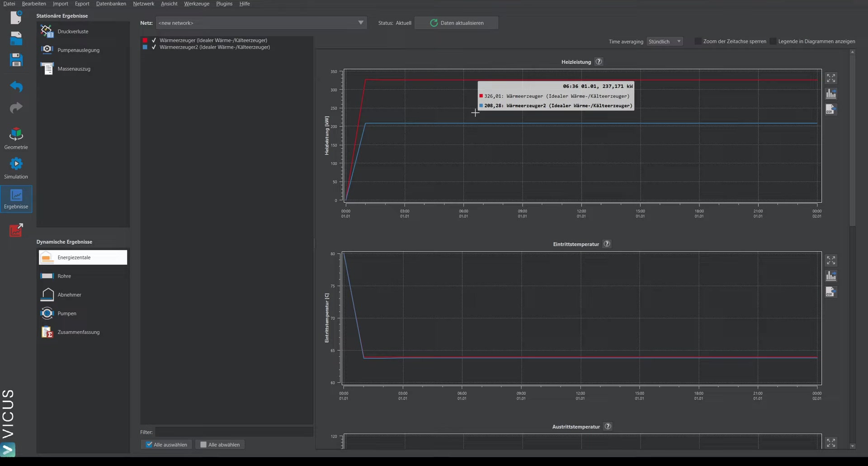This screenshot has height=466, width=868.
Task: Click the red external chart icon
Action: point(16,230)
